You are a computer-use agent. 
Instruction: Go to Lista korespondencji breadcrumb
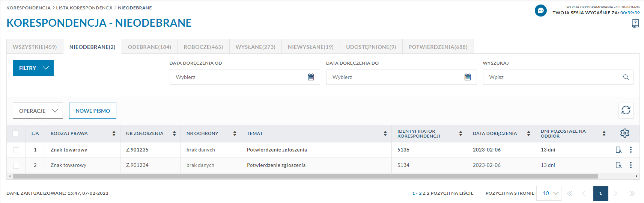click(84, 8)
